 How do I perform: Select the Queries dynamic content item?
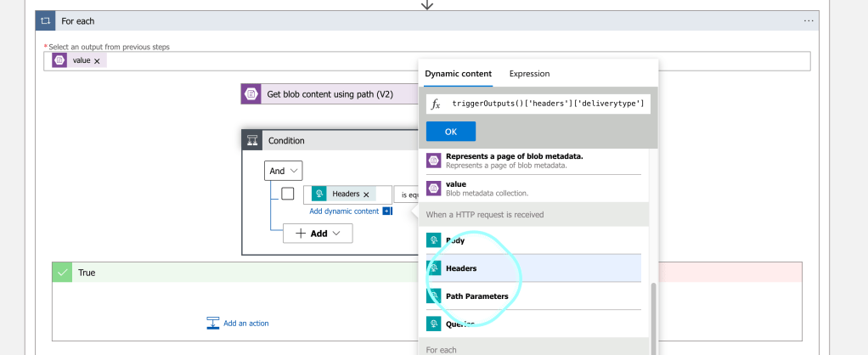pyautogui.click(x=533, y=324)
